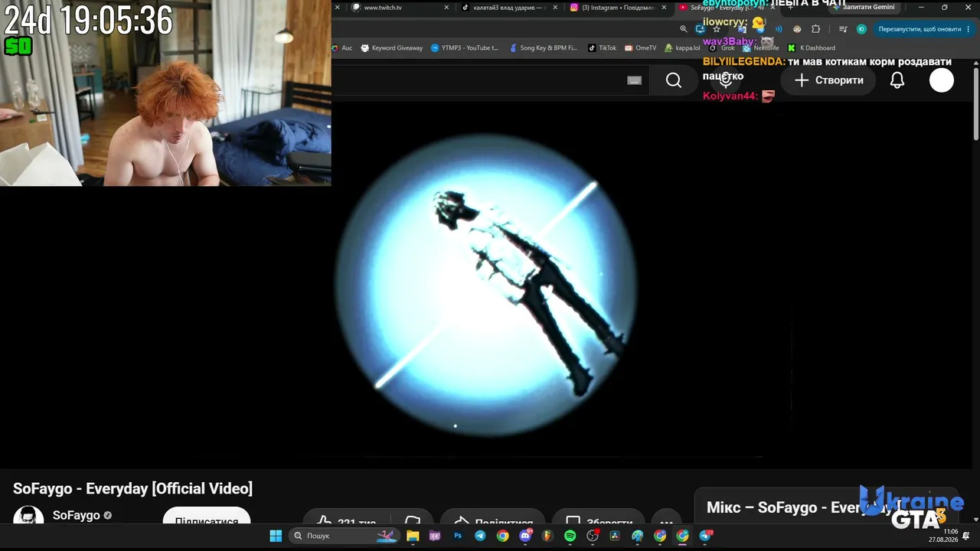Open the taskbar clock and date
Viewport: 980px width, 551px height.
[943, 536]
